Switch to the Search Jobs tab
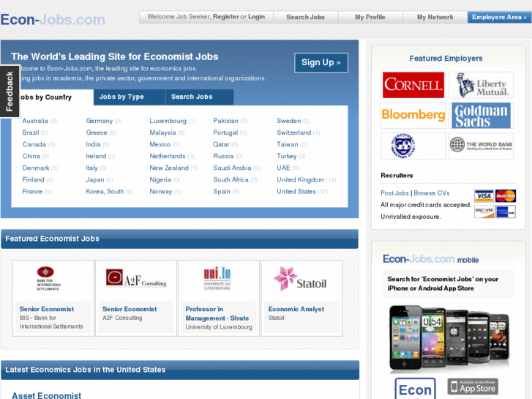Screen dimensions: 532x399 pos(200,97)
